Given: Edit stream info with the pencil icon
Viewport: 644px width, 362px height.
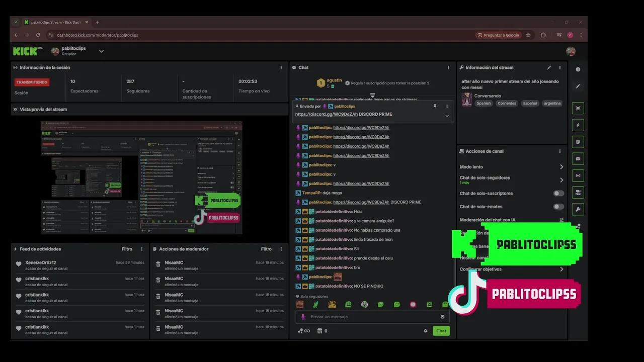Looking at the screenshot, I should (549, 67).
